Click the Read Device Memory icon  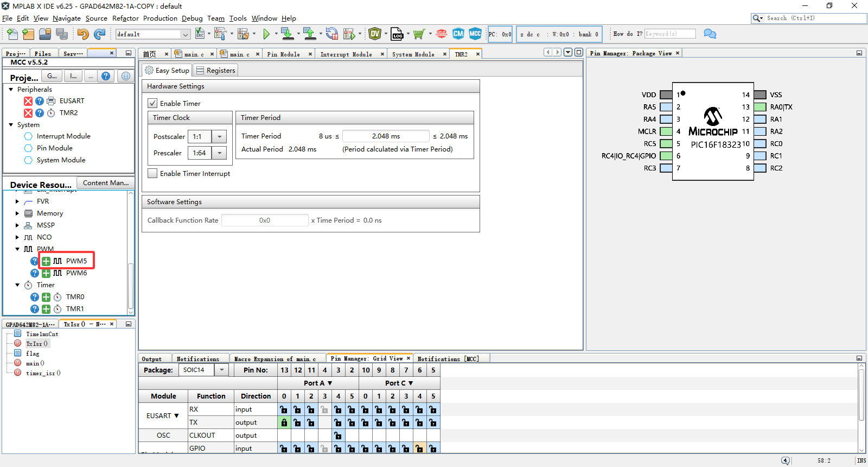(310, 34)
